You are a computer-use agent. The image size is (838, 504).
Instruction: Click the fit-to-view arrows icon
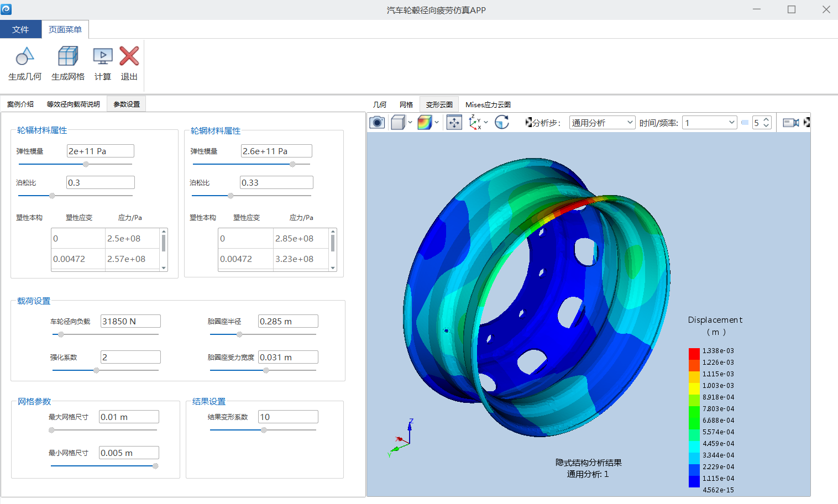pyautogui.click(x=454, y=122)
